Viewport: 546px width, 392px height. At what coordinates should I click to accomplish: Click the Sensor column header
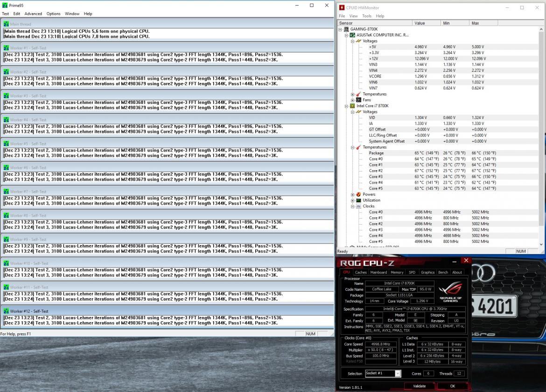[x=374, y=23]
